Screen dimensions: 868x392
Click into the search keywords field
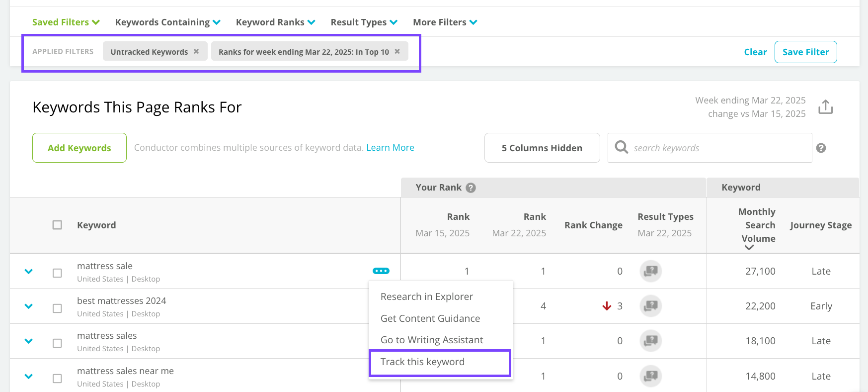[715, 148]
